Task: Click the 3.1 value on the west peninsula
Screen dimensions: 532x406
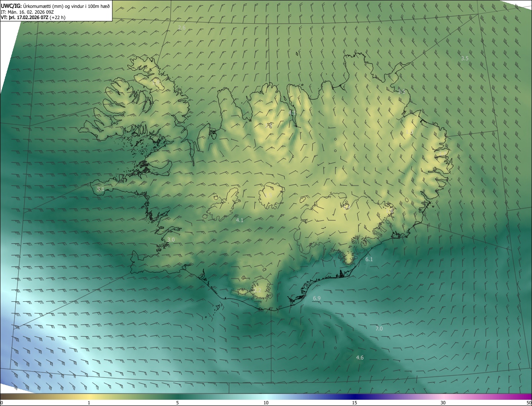Action: pyautogui.click(x=100, y=189)
